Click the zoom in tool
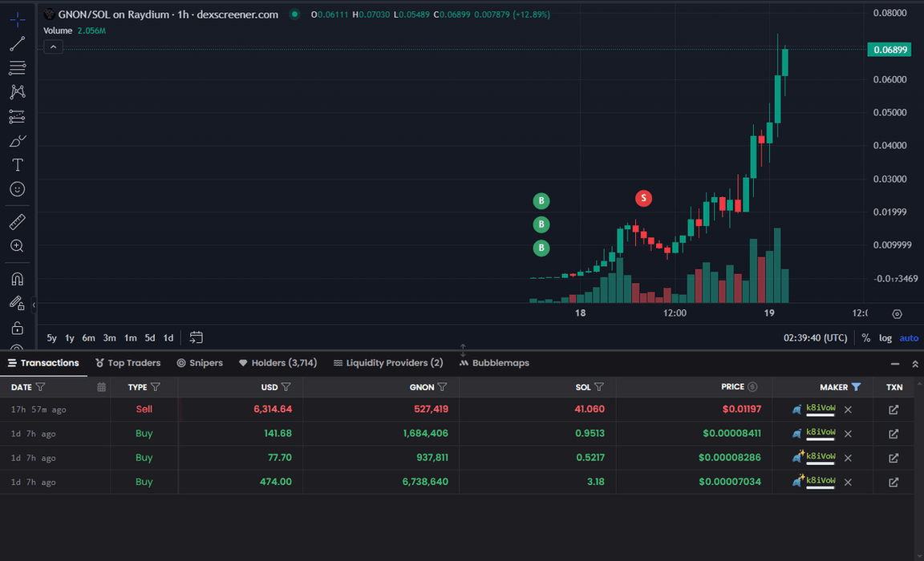 tap(17, 246)
